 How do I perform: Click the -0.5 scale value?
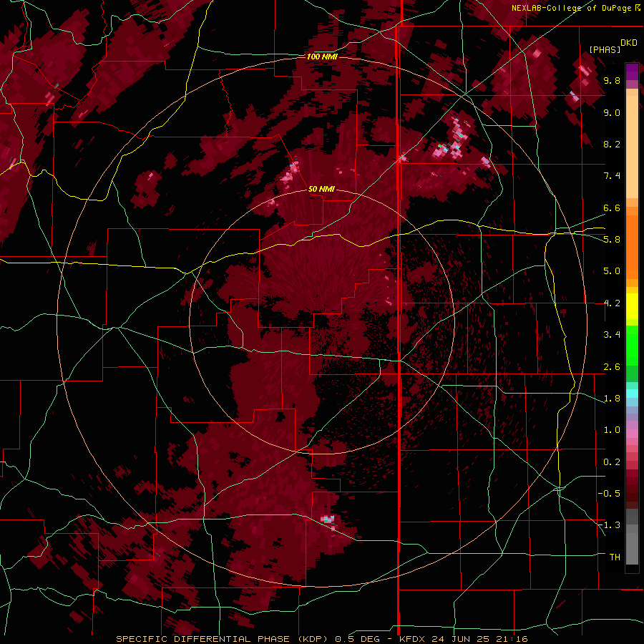610,494
